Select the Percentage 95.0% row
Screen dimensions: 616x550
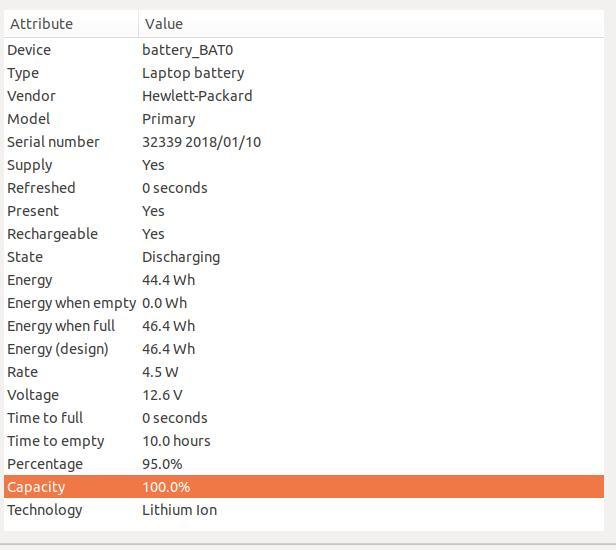pos(304,464)
